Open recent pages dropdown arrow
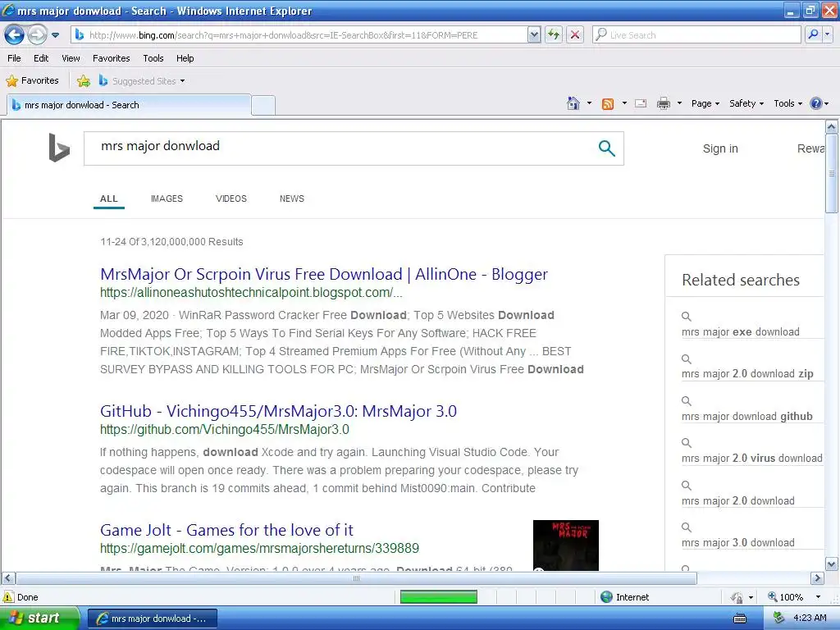 pos(55,35)
